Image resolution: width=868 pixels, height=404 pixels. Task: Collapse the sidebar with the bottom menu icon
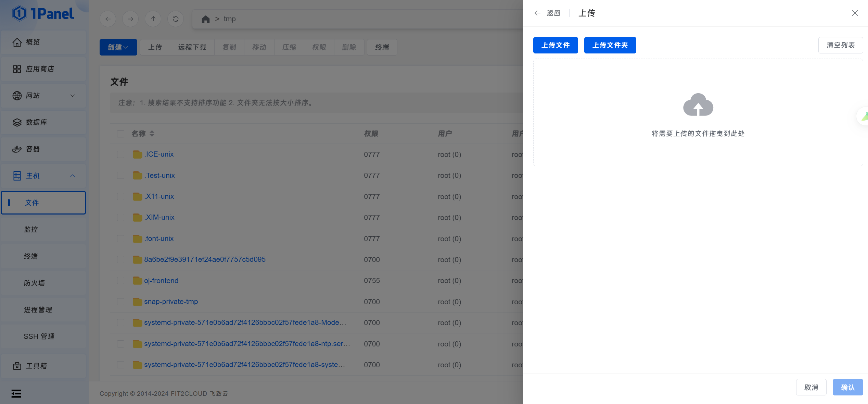(x=16, y=393)
